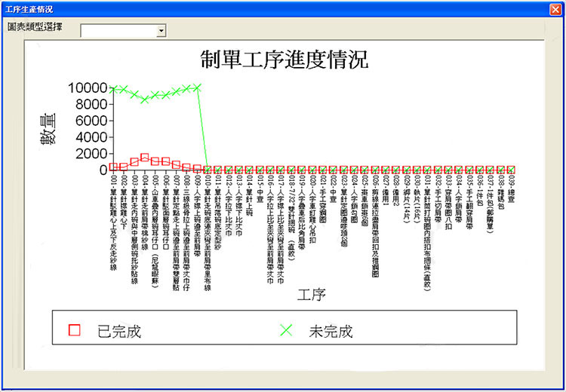Click the 10000 y-axis tick label

pyautogui.click(x=87, y=88)
